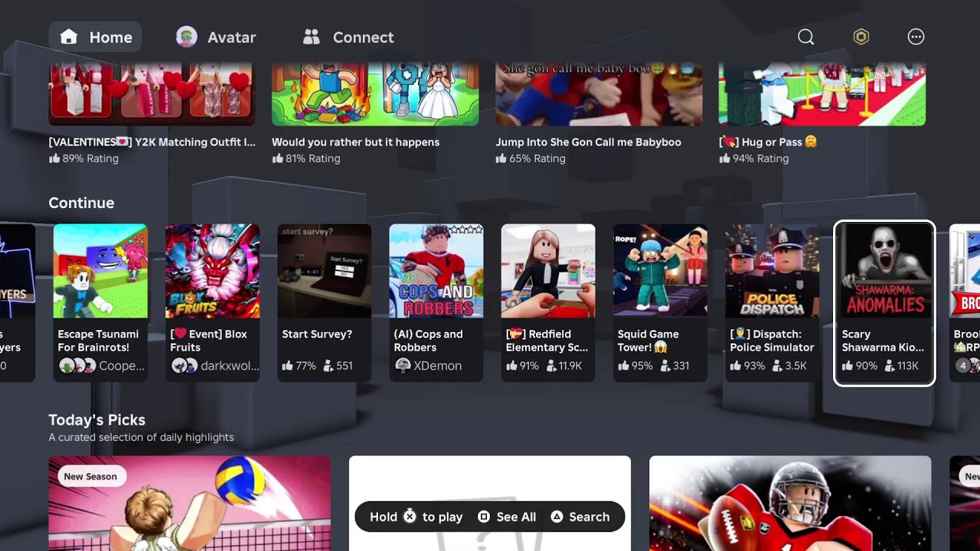Open the football player Today's Pick
Image resolution: width=980 pixels, height=551 pixels.
point(790,504)
